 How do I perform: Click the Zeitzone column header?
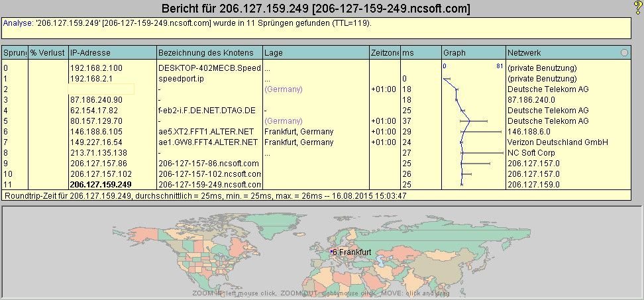(385, 52)
